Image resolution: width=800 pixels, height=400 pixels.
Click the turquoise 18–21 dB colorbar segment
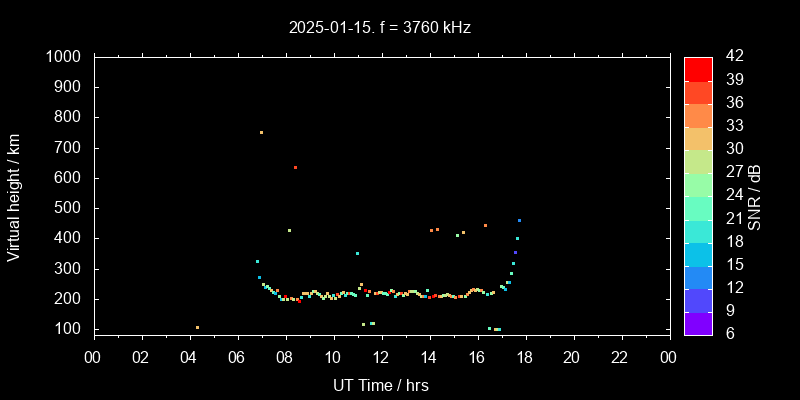(698, 230)
